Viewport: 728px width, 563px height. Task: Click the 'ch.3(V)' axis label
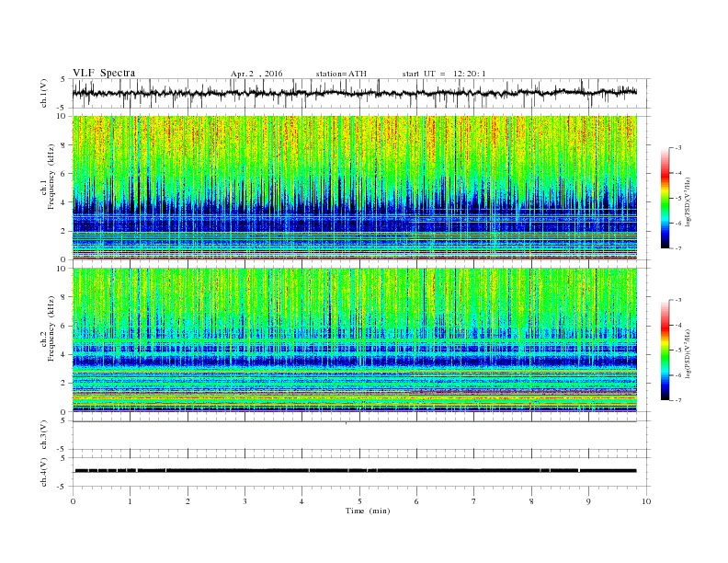click(x=44, y=436)
